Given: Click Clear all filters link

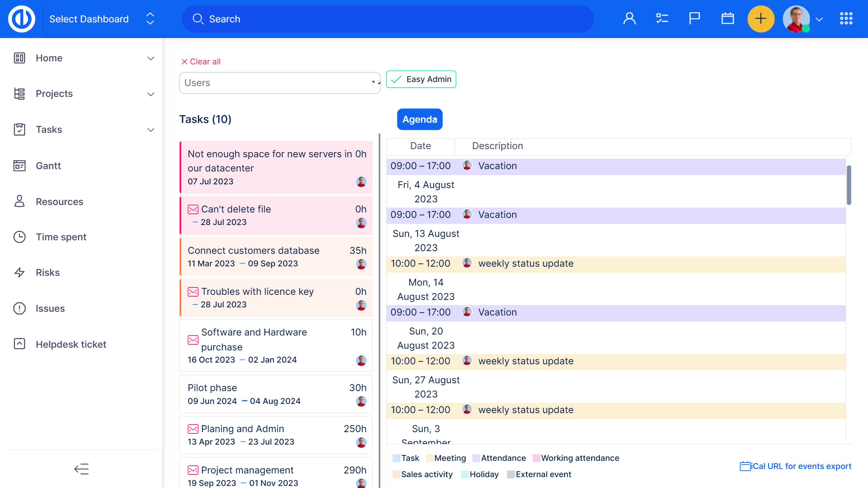Looking at the screenshot, I should click(x=201, y=62).
